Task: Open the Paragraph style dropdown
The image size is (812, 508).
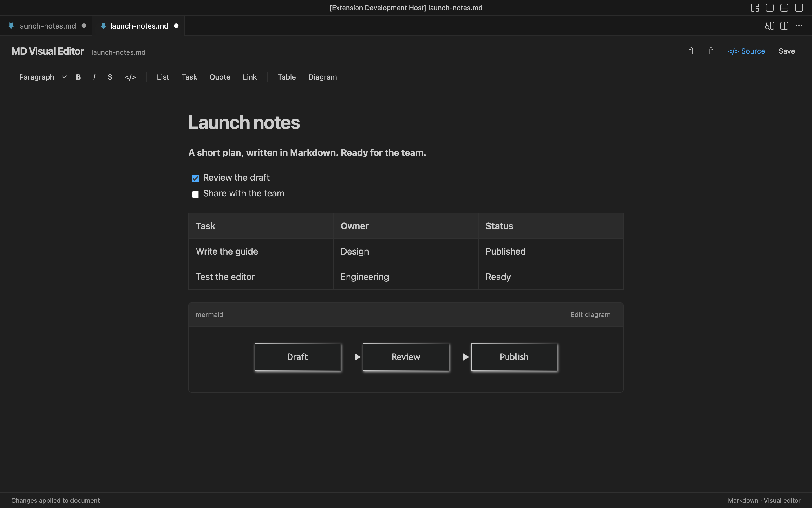Action: tap(43, 77)
